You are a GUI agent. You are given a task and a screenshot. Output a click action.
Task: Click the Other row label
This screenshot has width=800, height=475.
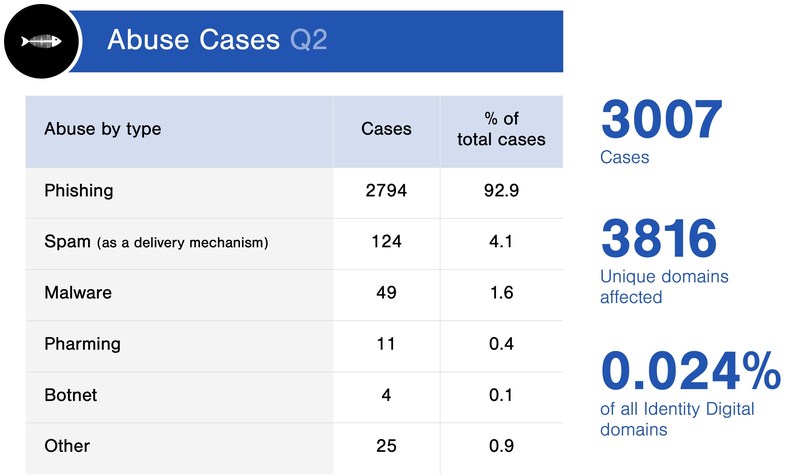click(67, 446)
